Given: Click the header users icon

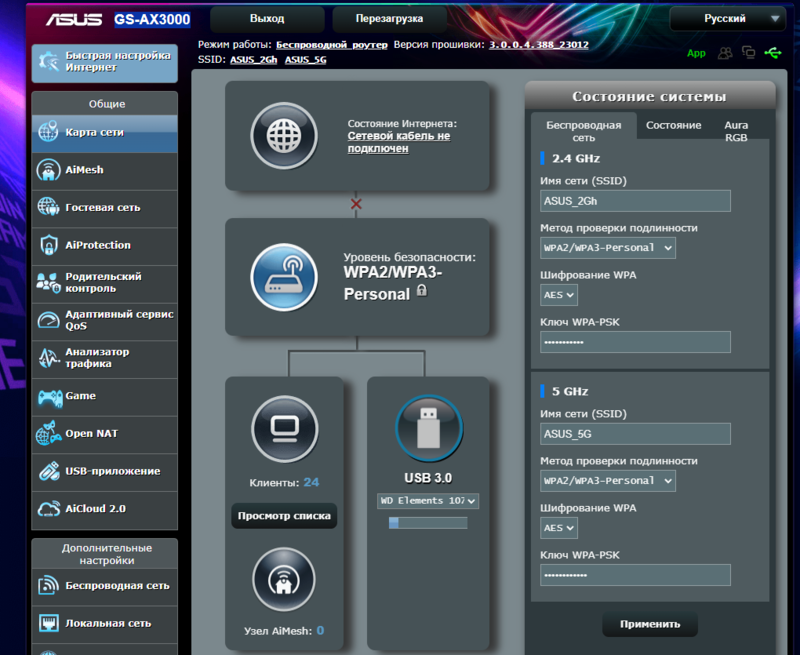Looking at the screenshot, I should click(725, 53).
